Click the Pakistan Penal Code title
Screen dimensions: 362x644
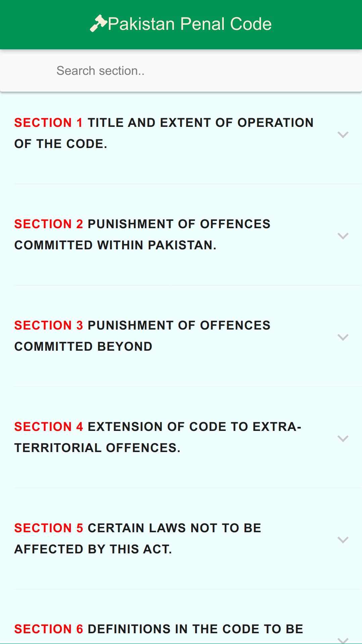pos(190,24)
